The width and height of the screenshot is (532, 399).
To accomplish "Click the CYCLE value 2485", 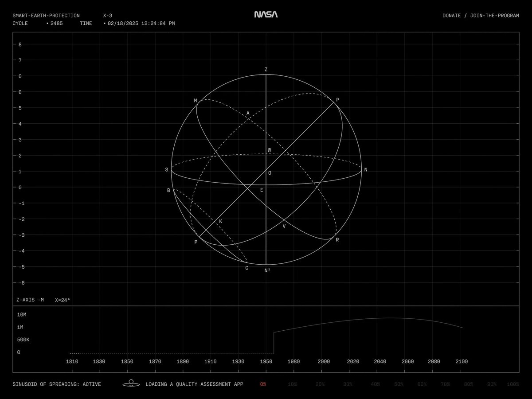I will click(56, 23).
